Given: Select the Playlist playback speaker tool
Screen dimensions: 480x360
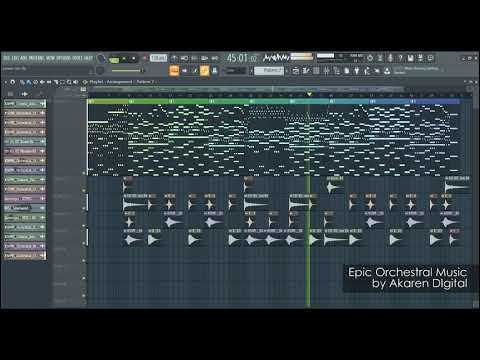Looking at the screenshot, I should coord(76,82).
